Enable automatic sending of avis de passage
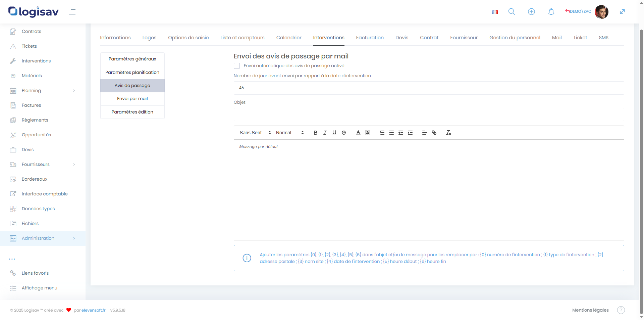This screenshot has height=320, width=644. tap(237, 66)
